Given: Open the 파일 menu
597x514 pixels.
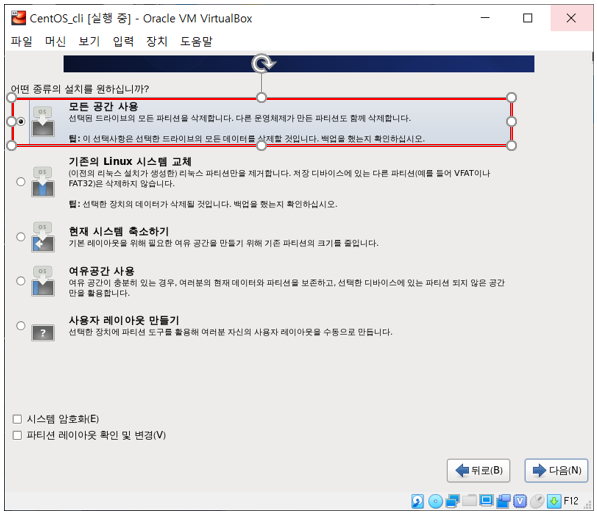Looking at the screenshot, I should click(x=21, y=41).
